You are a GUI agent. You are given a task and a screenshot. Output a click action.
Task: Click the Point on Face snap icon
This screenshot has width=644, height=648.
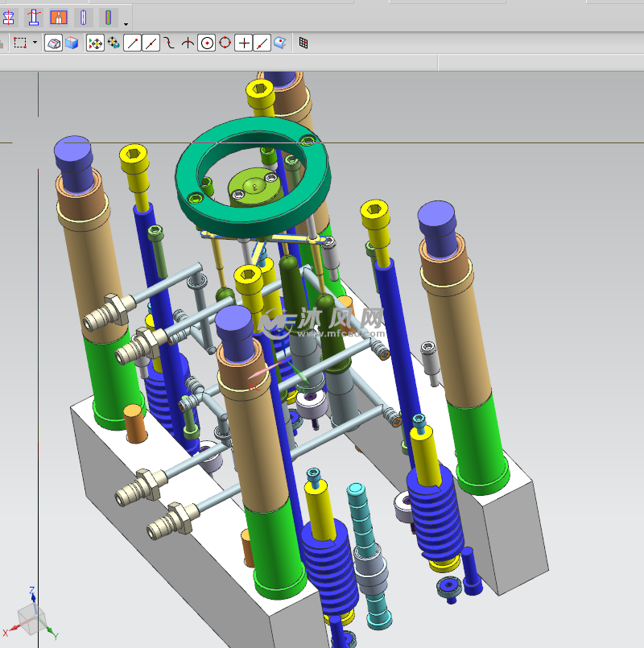[x=279, y=43]
